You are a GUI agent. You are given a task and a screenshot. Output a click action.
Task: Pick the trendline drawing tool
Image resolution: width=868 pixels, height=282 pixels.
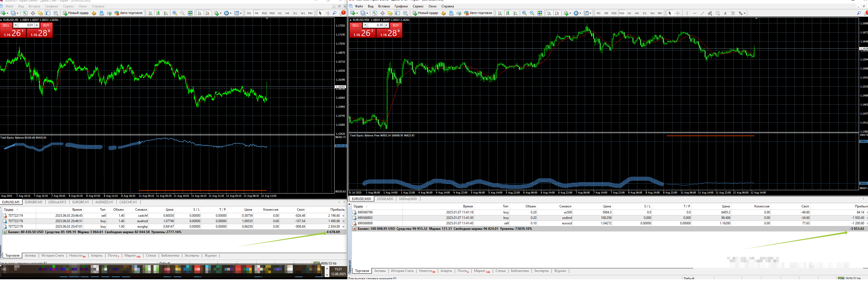pos(702,13)
